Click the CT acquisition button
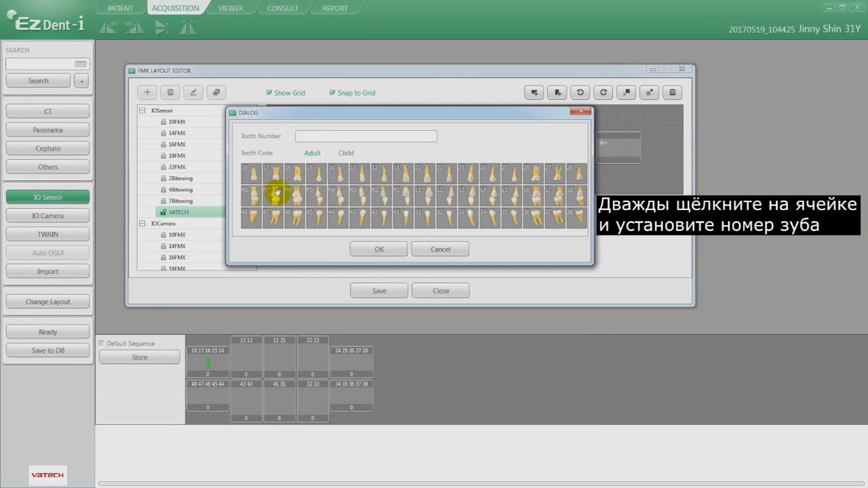The image size is (868, 488). [47, 111]
